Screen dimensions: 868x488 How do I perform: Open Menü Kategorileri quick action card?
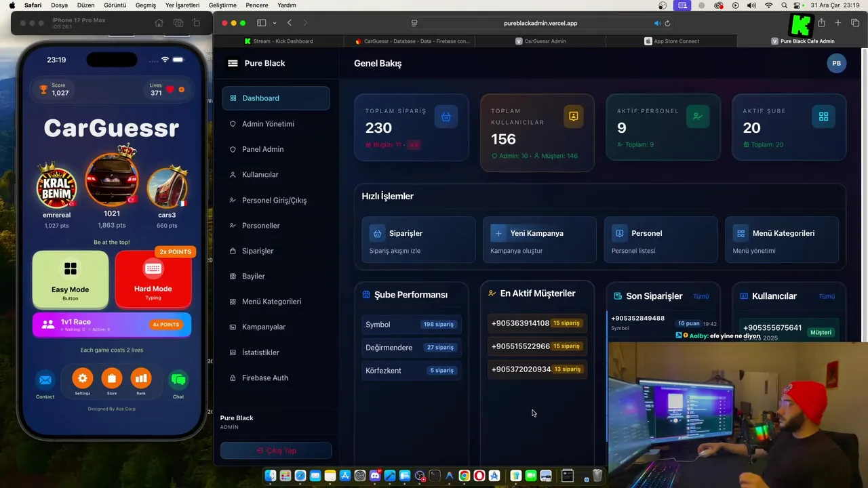782,240
